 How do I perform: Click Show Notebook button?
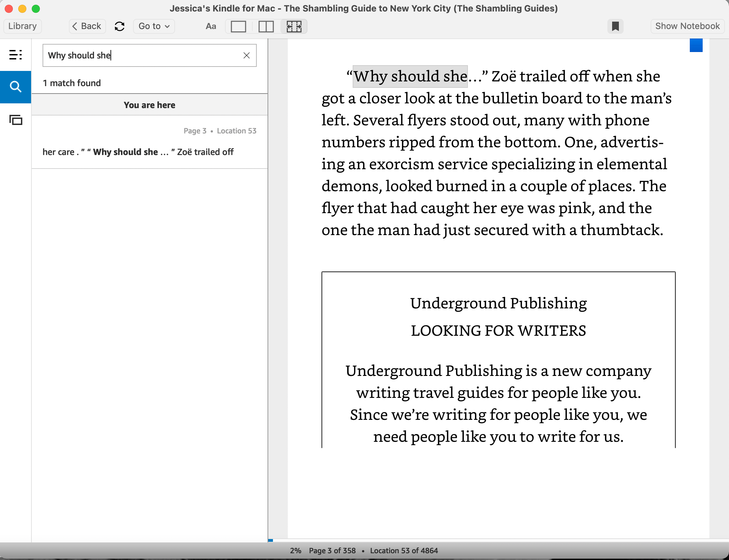coord(687,26)
